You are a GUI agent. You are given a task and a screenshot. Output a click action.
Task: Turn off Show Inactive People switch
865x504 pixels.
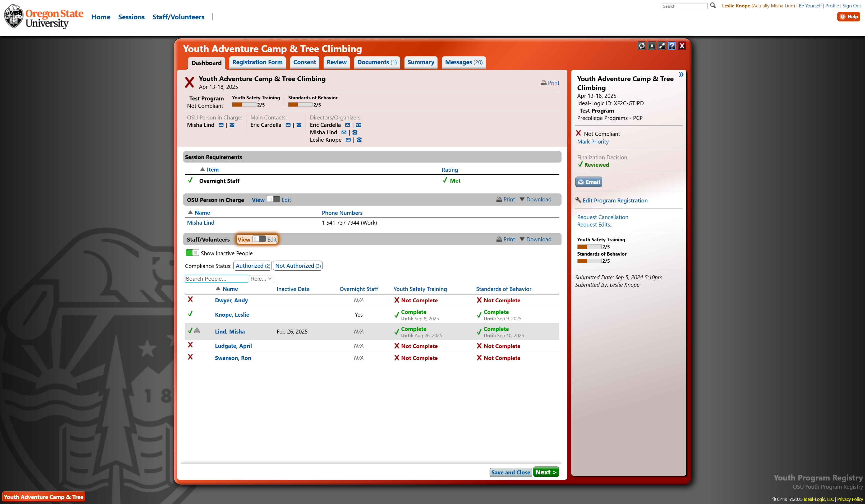[192, 253]
